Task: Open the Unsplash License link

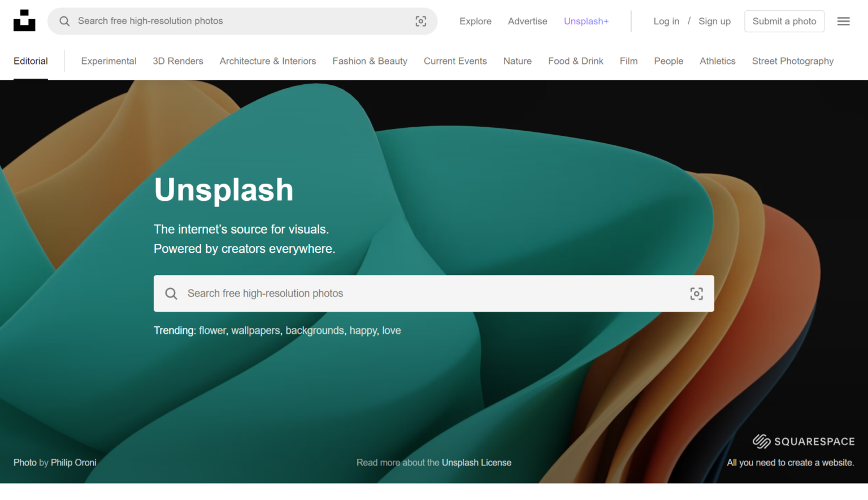Action: point(476,463)
